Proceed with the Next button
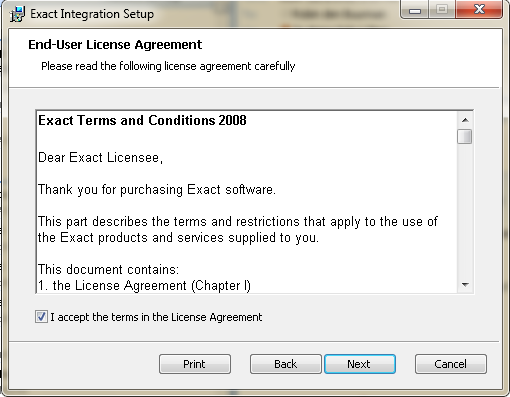Viewport: 510px width, 397px height. pos(360,364)
